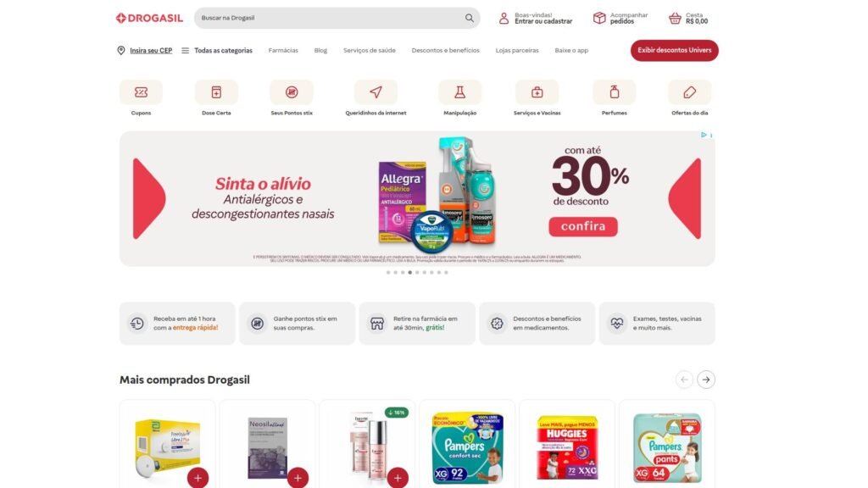868x488 pixels.
Task: Open the Cesta shopping basket
Action: 688,19
